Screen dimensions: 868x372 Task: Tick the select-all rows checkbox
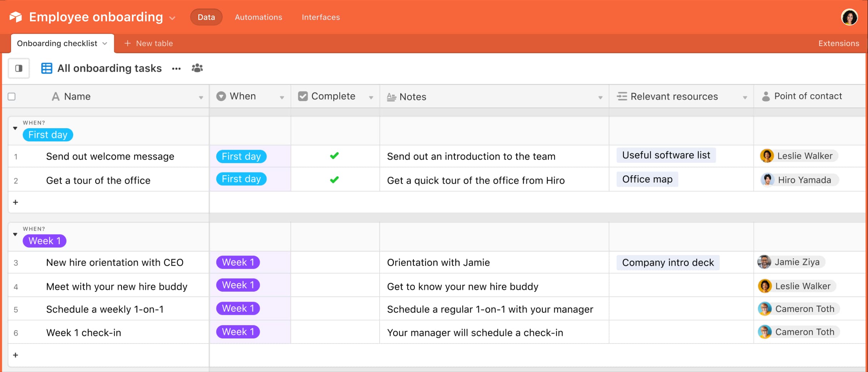click(12, 96)
